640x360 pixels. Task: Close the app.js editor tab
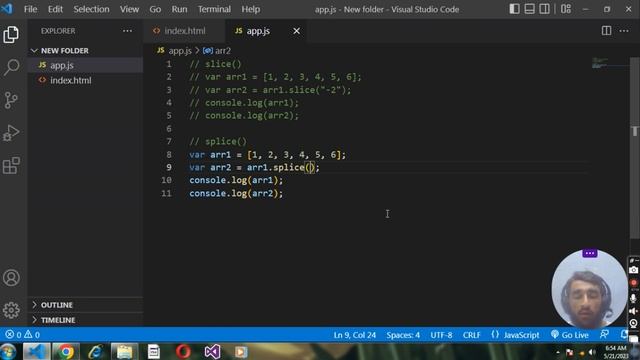pyautogui.click(x=296, y=31)
